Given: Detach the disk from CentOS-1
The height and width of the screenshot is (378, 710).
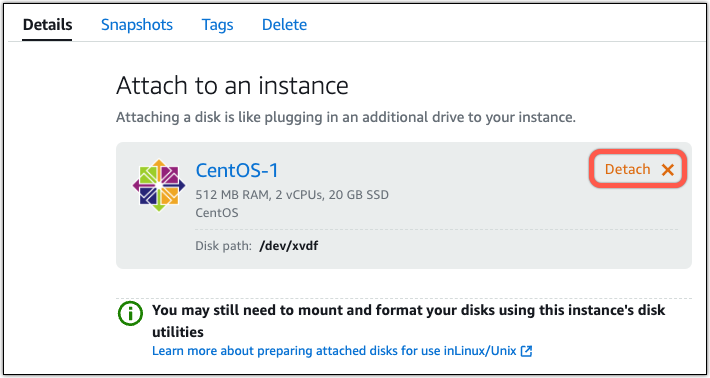Looking at the screenshot, I should (x=638, y=169).
